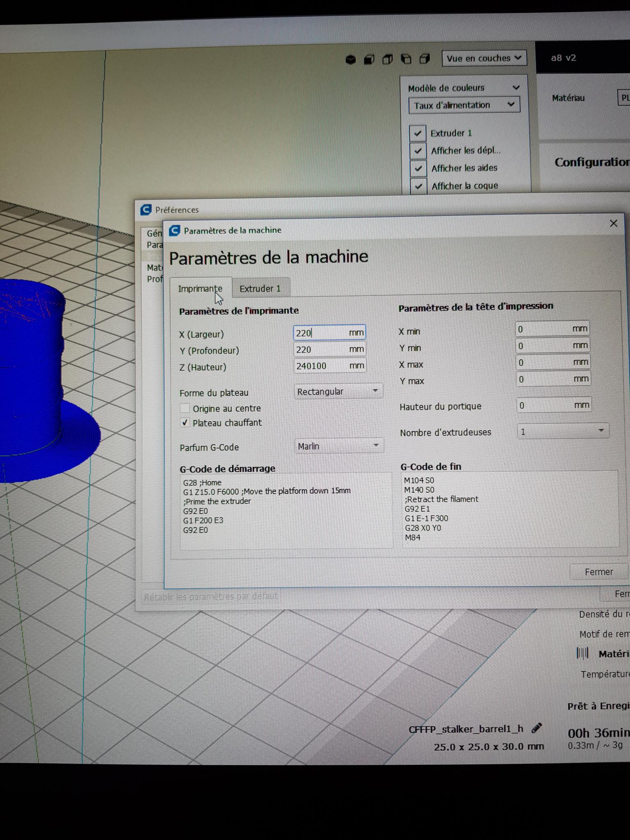Toggle the Afficher la coque checkbox
Screen dimensions: 630x840
(419, 186)
